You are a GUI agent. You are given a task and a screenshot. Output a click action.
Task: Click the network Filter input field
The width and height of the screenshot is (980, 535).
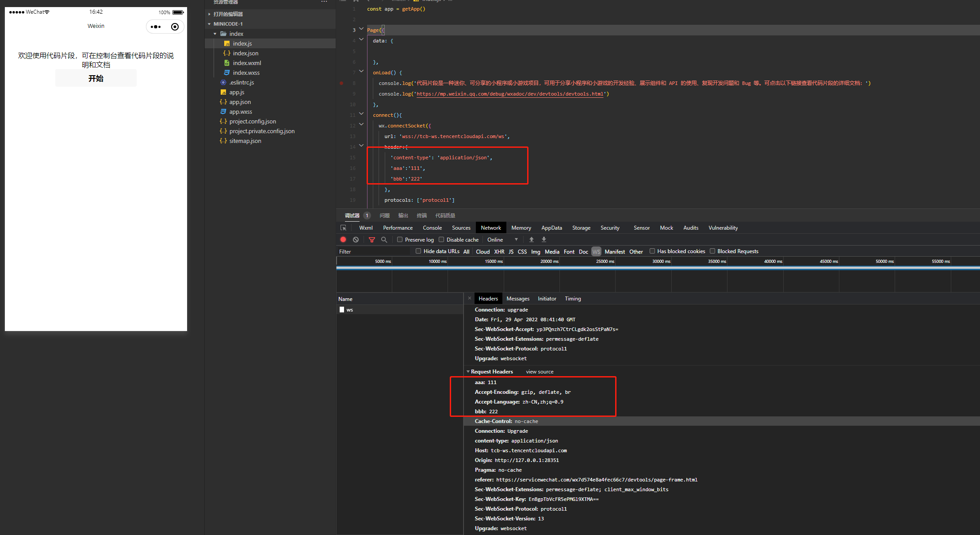[374, 251]
